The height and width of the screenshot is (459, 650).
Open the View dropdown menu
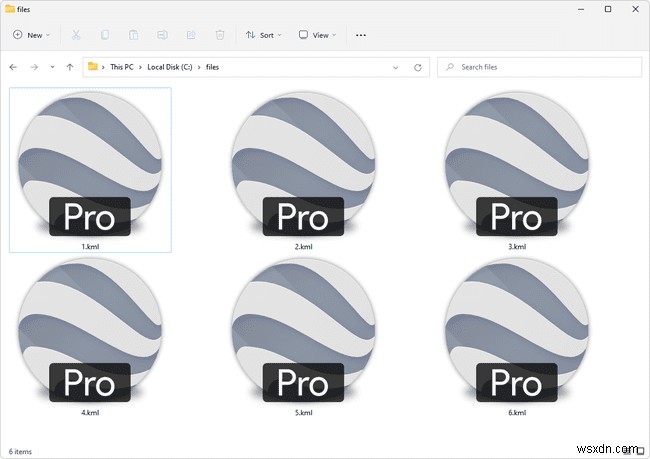pos(318,35)
